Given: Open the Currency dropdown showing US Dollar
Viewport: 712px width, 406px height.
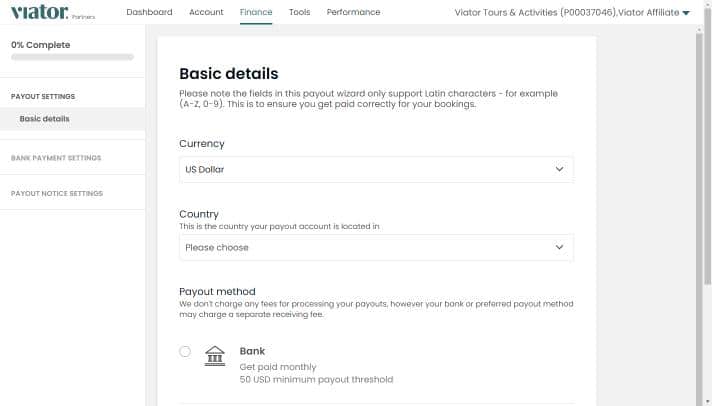Looking at the screenshot, I should coord(376,169).
